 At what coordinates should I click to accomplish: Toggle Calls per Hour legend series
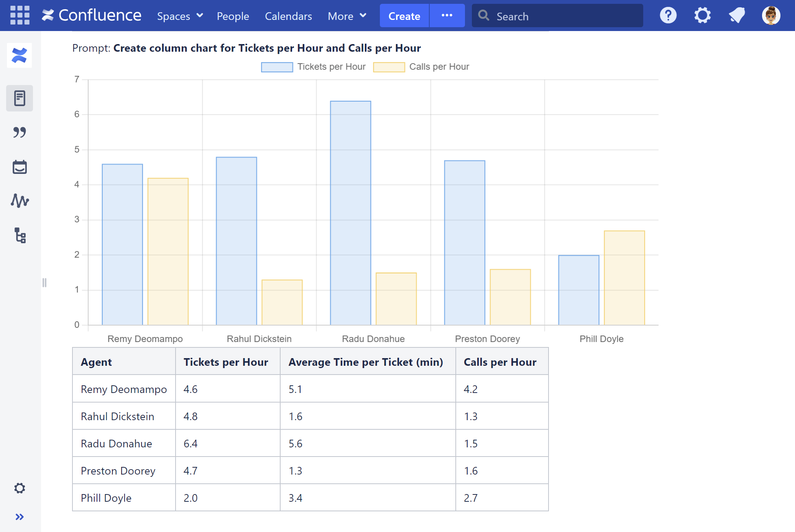point(421,67)
